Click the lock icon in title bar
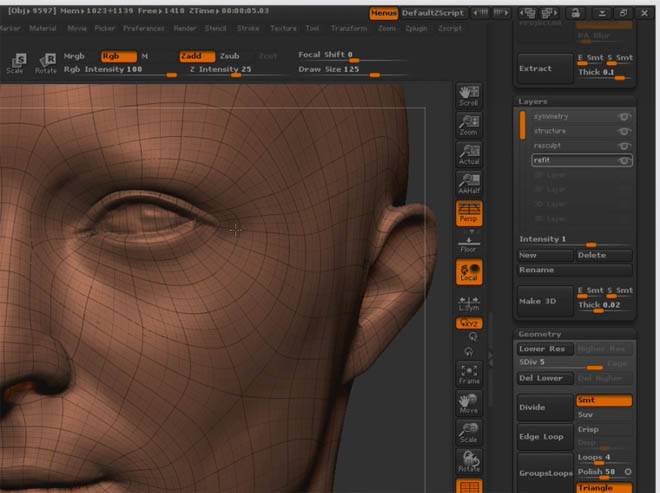 (x=575, y=13)
